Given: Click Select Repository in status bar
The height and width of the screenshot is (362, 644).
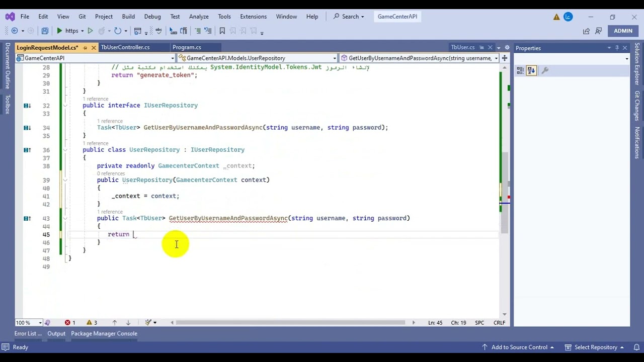Looking at the screenshot, I should (x=593, y=347).
